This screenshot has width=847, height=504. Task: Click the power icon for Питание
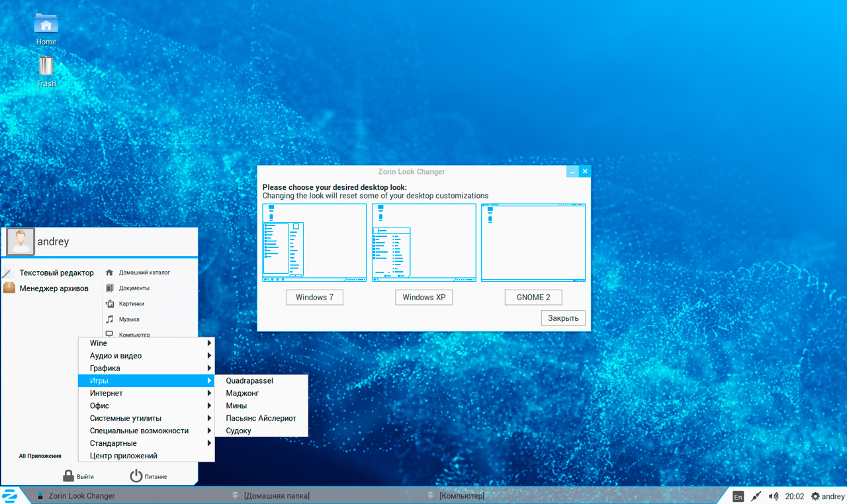click(136, 476)
